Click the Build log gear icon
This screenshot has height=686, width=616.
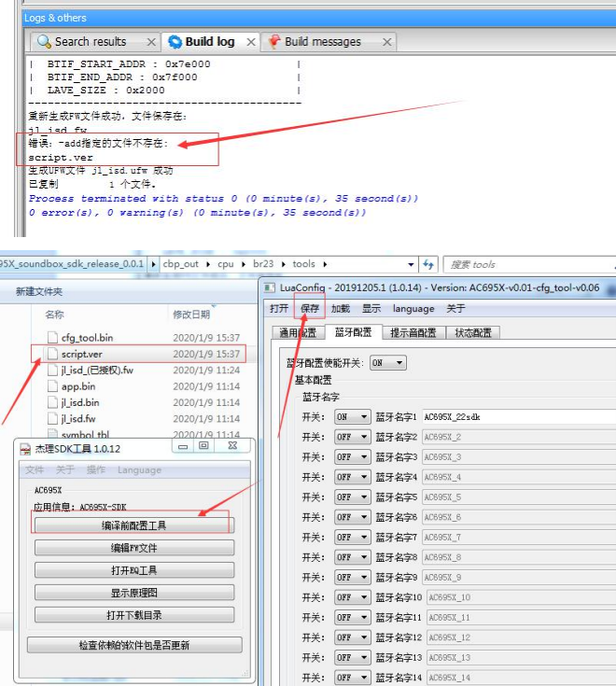pos(175,42)
